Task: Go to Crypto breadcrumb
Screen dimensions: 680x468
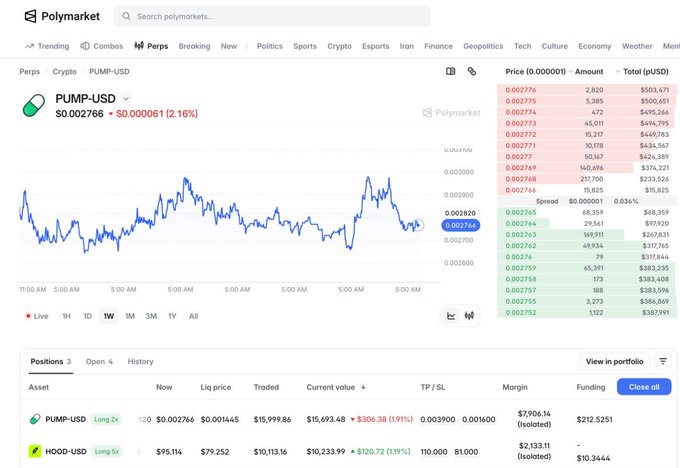Action: click(64, 72)
